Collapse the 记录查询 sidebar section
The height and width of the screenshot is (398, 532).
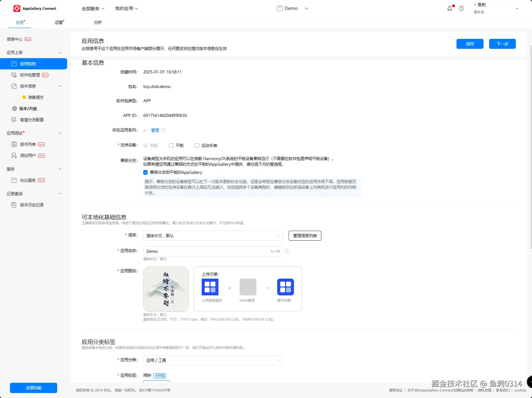(x=60, y=194)
